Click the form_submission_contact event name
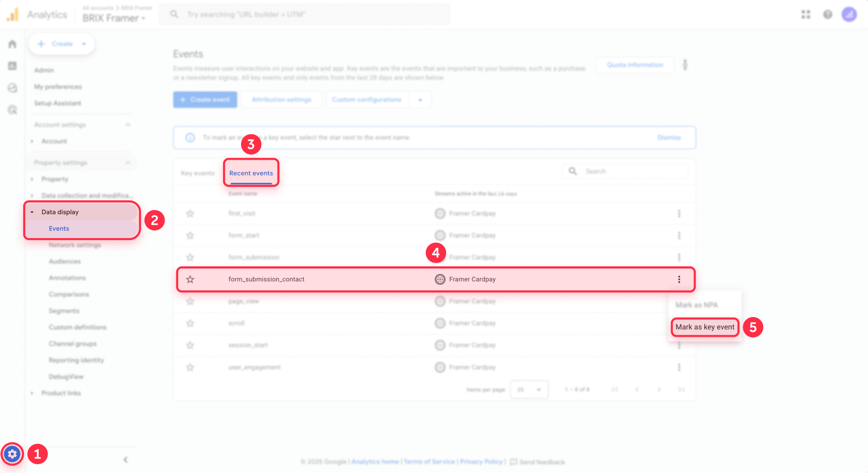Screen dimensions: 868x473 coord(266,279)
